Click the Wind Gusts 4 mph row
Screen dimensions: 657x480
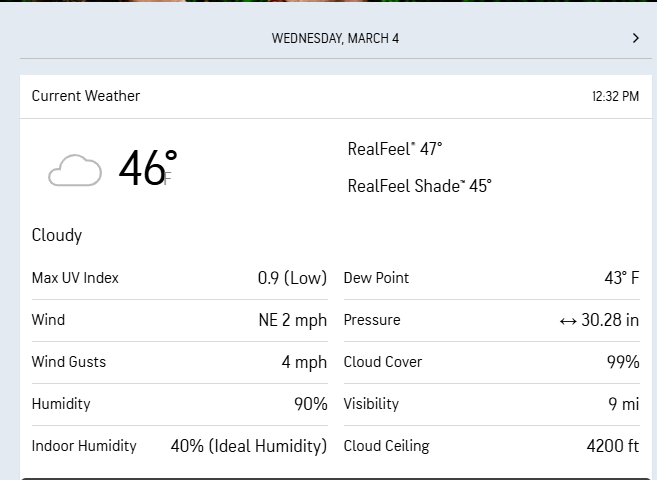(179, 362)
